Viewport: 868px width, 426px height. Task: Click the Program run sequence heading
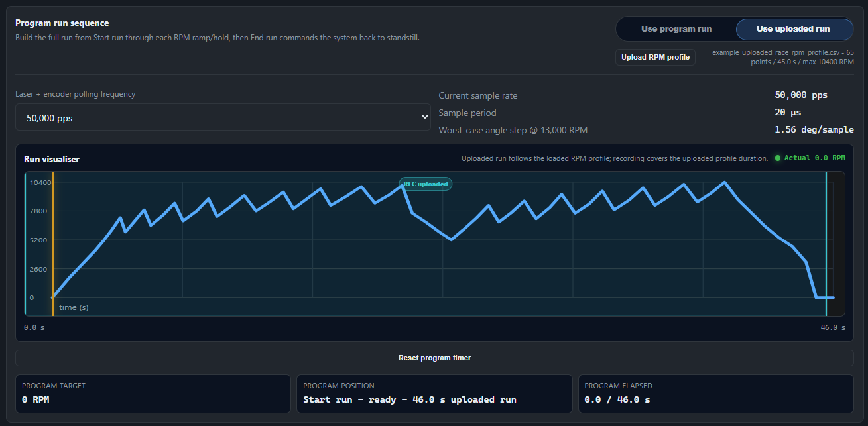[x=62, y=23]
